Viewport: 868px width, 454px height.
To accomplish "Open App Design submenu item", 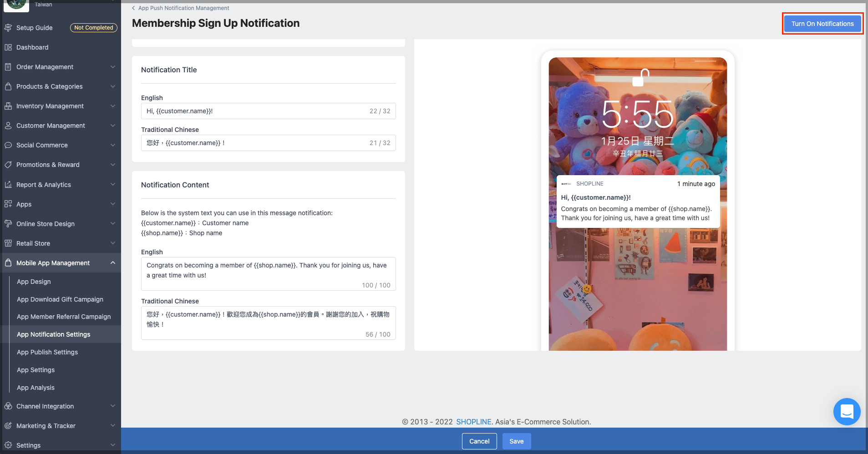I will (x=34, y=282).
